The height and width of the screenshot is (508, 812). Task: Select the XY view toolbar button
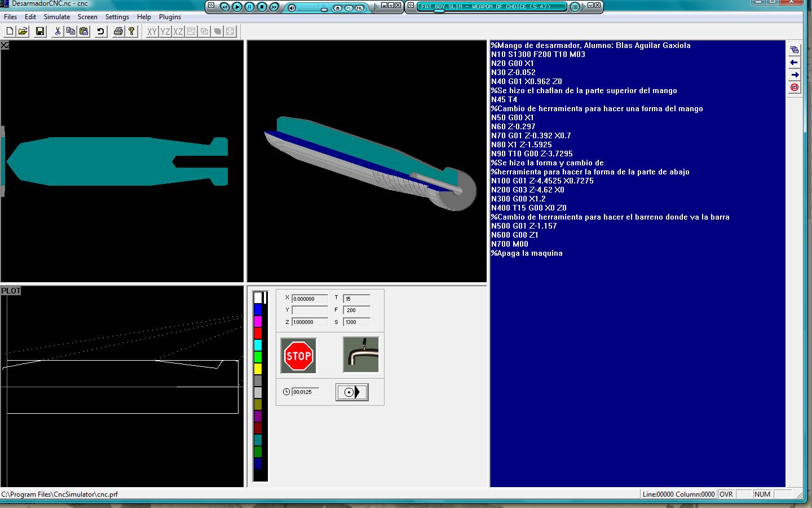(x=152, y=32)
